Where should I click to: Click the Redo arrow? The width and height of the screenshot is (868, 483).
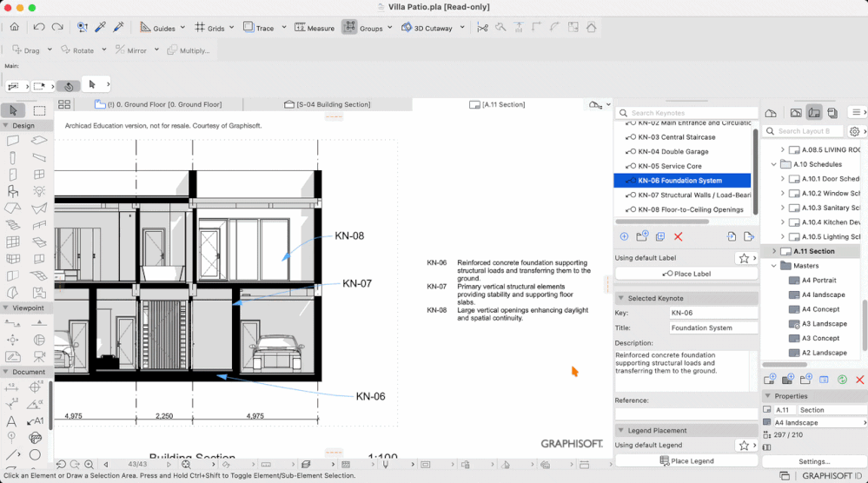click(x=57, y=27)
